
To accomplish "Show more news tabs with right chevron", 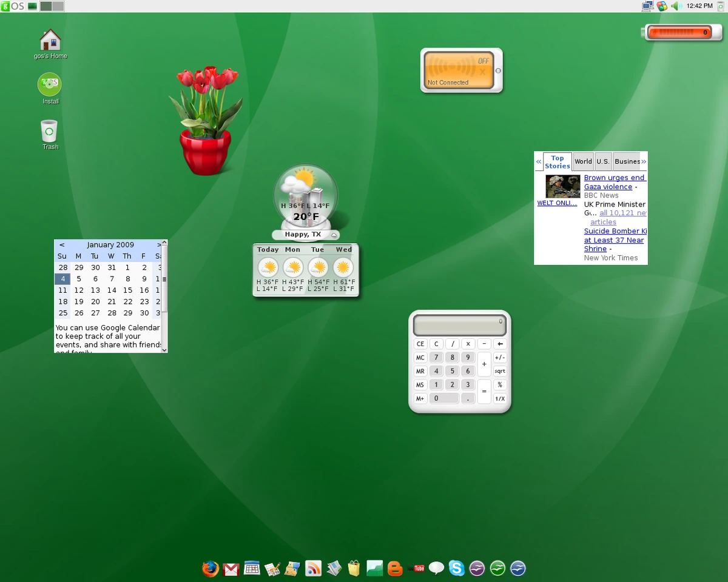I will pos(644,162).
